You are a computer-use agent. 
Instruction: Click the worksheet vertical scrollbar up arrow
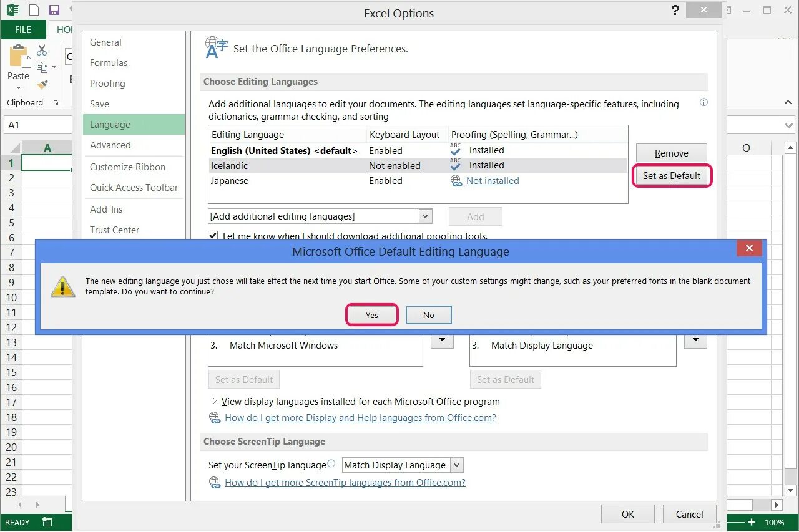point(790,148)
